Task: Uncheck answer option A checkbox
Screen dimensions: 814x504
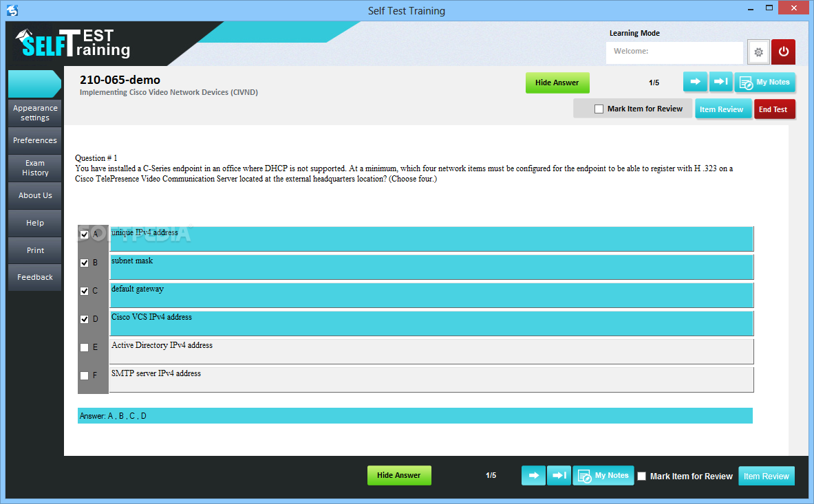Action: point(84,234)
